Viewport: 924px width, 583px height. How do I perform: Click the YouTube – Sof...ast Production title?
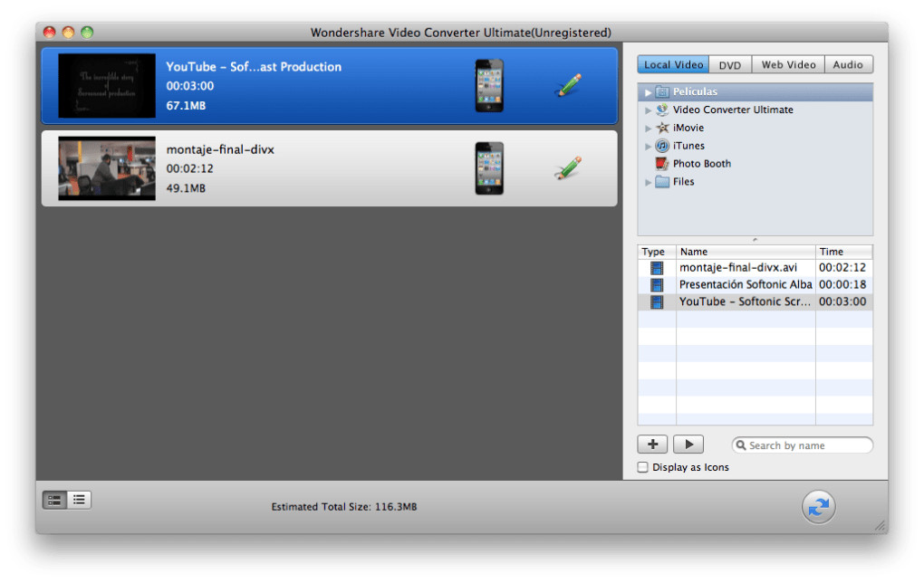click(x=254, y=67)
